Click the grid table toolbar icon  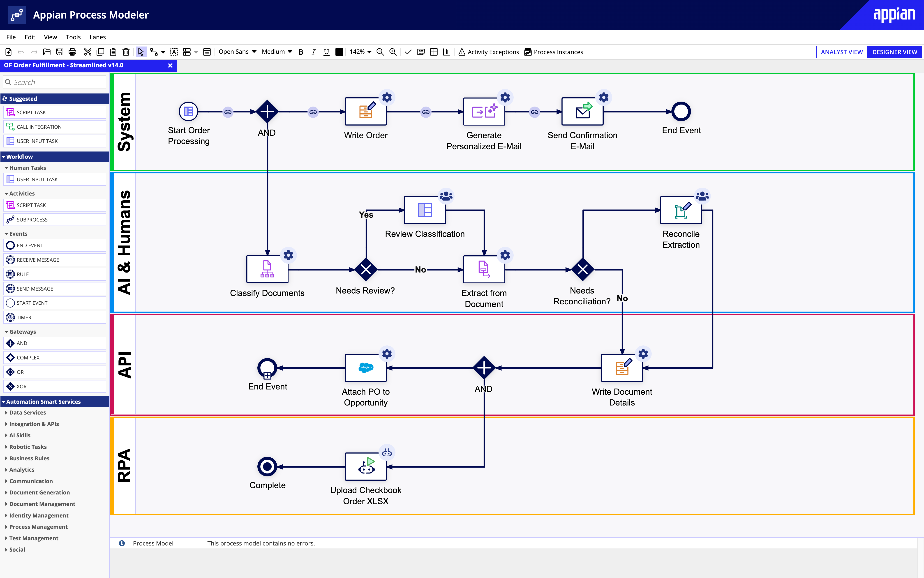coord(434,52)
